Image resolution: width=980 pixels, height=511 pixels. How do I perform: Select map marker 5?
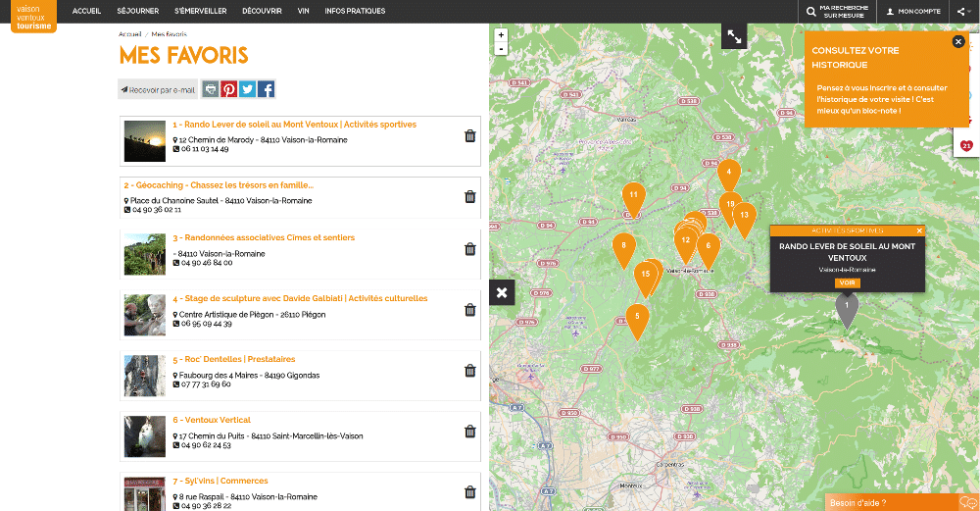[x=637, y=321]
